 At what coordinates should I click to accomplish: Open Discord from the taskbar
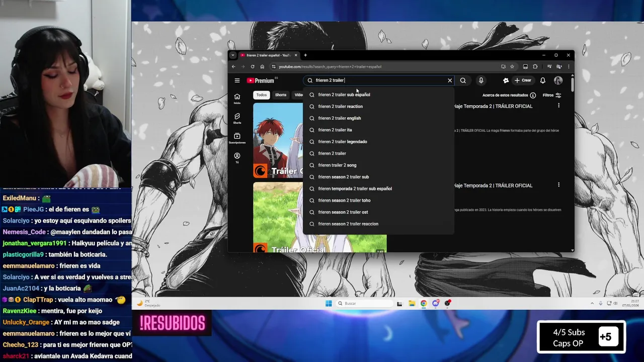click(x=436, y=303)
